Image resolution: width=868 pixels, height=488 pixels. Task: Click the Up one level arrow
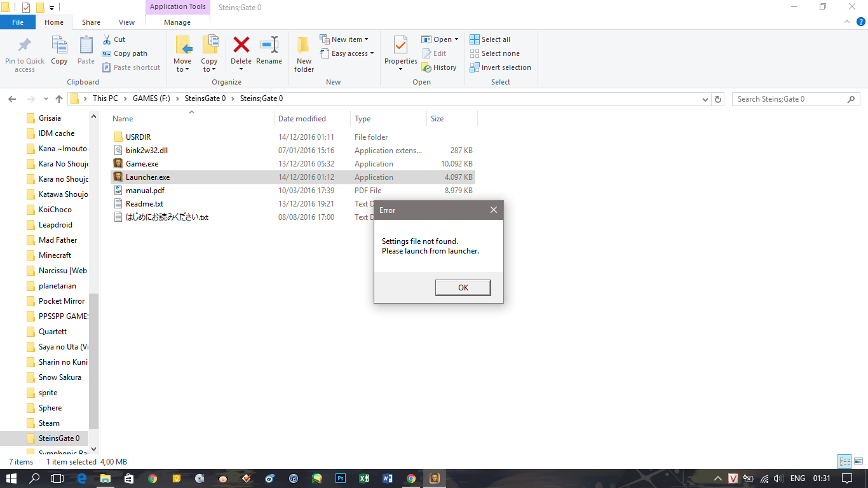(59, 99)
